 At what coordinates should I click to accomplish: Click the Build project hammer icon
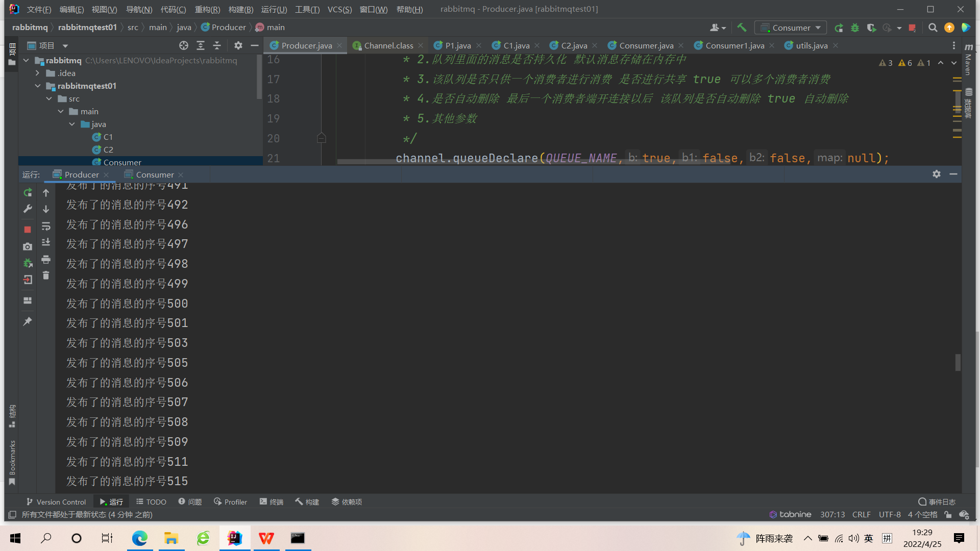pyautogui.click(x=742, y=28)
